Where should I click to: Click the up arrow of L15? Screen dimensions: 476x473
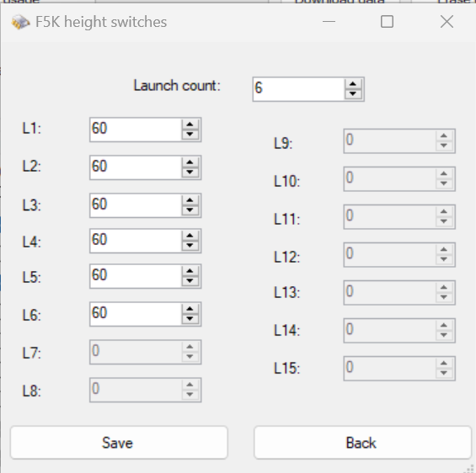[x=444, y=364]
